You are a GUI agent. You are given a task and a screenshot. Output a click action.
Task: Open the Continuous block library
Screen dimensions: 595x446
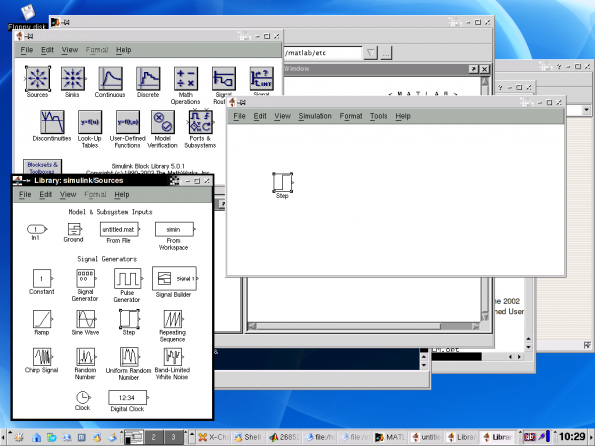click(x=110, y=79)
